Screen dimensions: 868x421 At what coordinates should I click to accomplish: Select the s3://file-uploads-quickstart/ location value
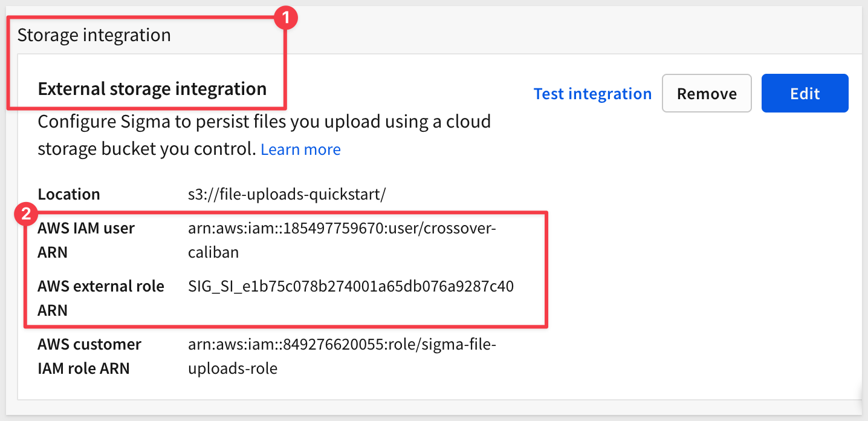click(287, 194)
